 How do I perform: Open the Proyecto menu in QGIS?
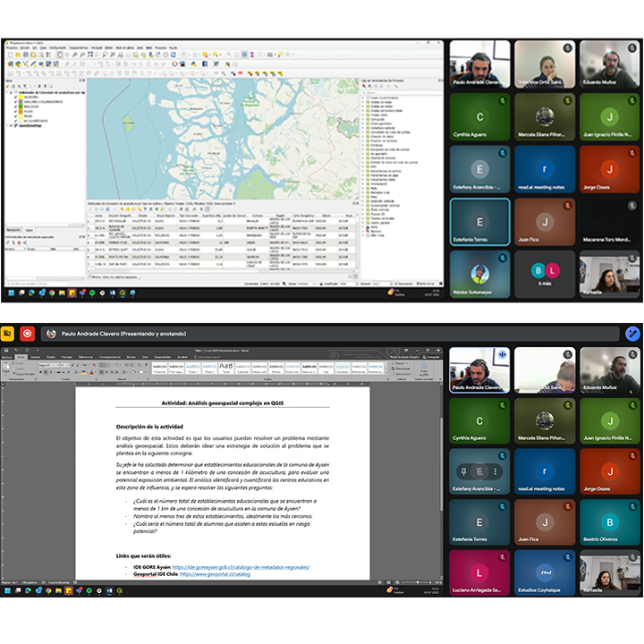[10, 47]
